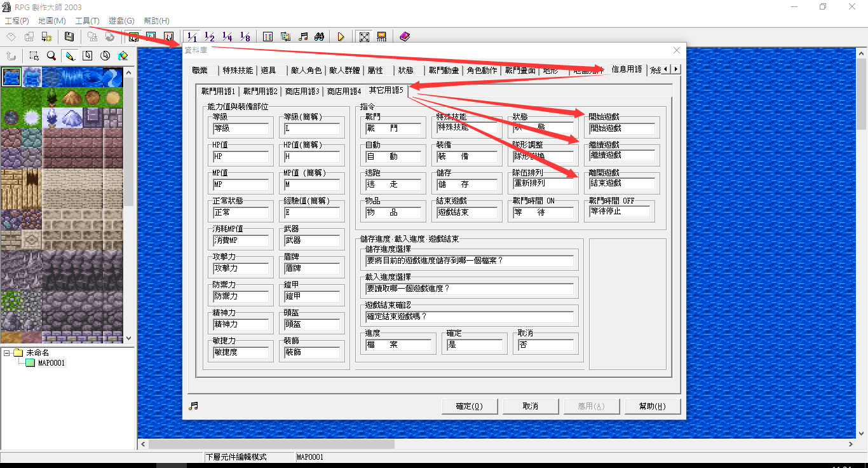Set map zoom to 1/8 scale

click(x=245, y=37)
